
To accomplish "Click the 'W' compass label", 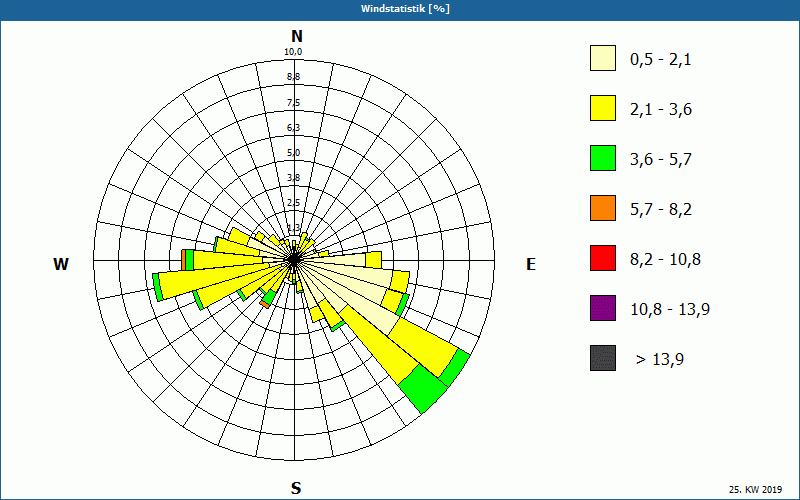I will [x=61, y=264].
